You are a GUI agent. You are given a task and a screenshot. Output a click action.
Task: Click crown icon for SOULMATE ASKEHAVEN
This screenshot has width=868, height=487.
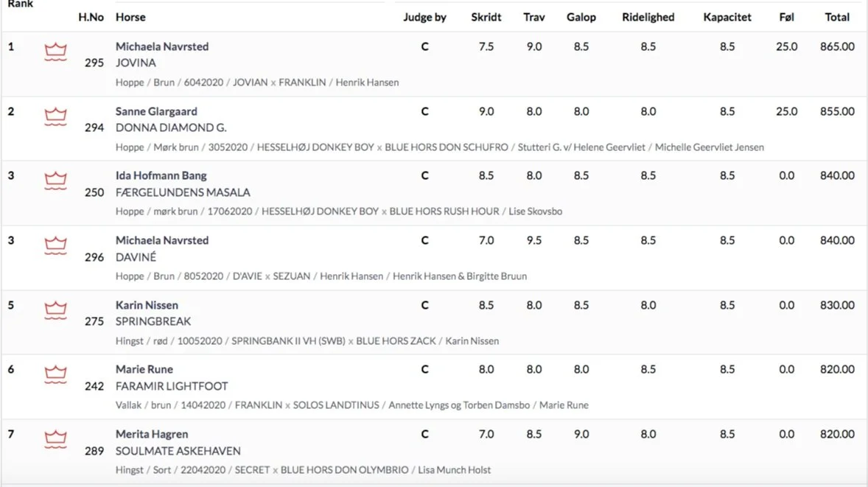55,439
